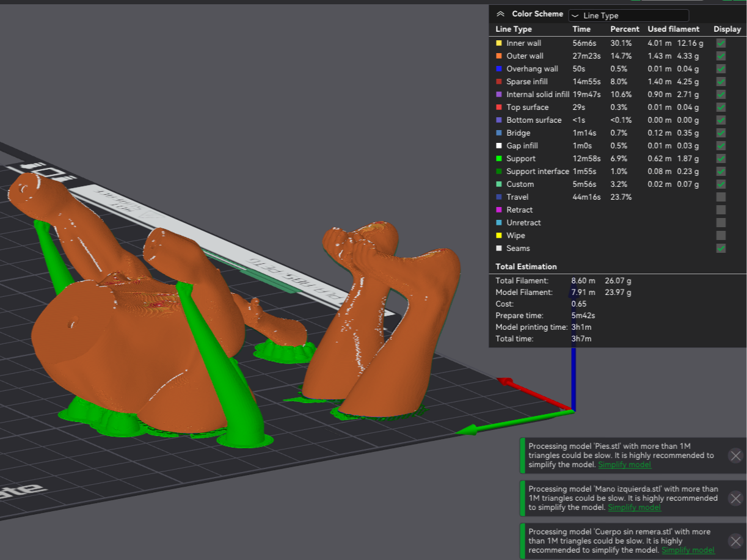747x560 pixels.
Task: Click the Total Estimation heading
Action: [526, 266]
